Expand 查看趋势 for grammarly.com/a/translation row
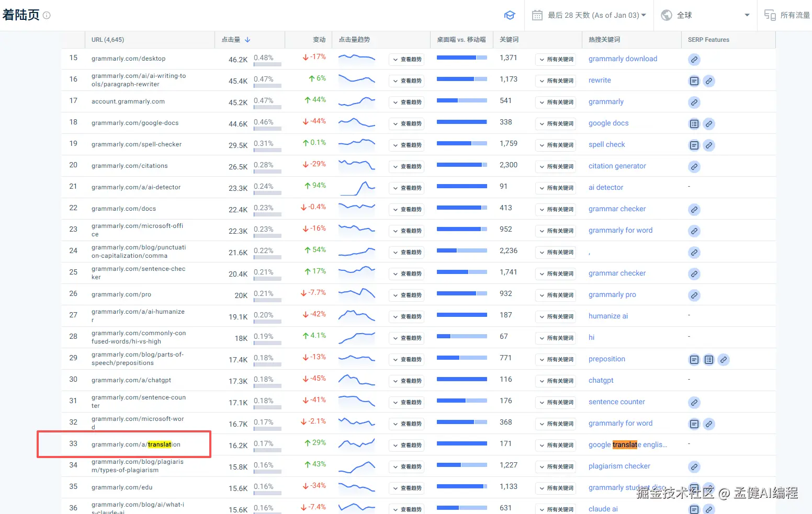Image resolution: width=812 pixels, height=514 pixels. [x=407, y=446]
